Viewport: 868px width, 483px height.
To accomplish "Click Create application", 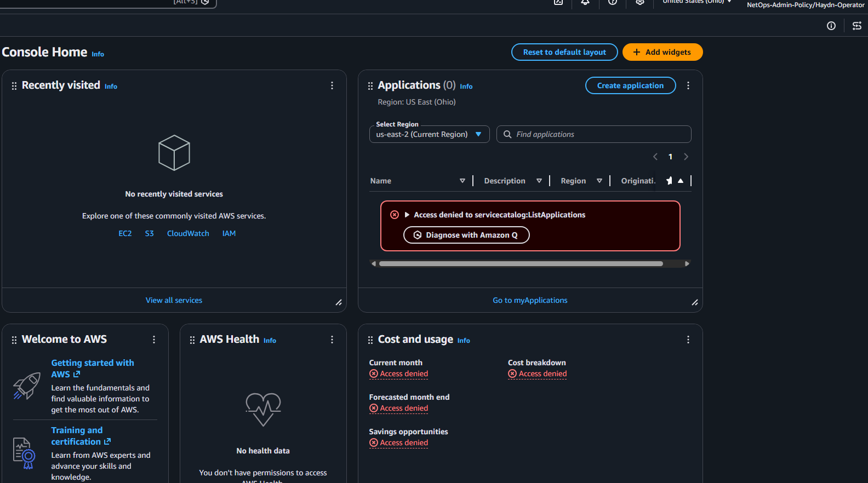I will point(631,85).
